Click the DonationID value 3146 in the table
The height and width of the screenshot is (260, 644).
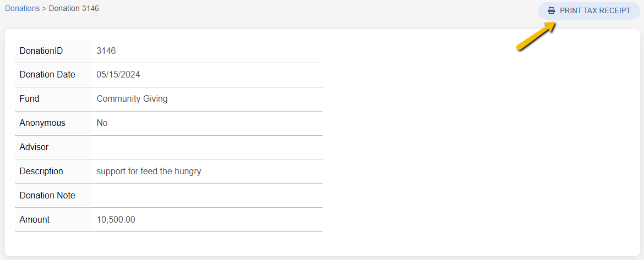pyautogui.click(x=106, y=51)
